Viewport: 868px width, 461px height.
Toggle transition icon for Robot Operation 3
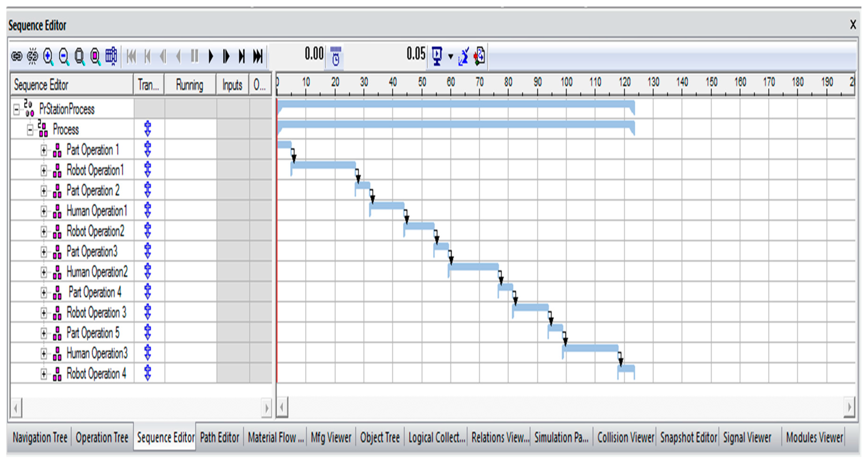(x=148, y=312)
